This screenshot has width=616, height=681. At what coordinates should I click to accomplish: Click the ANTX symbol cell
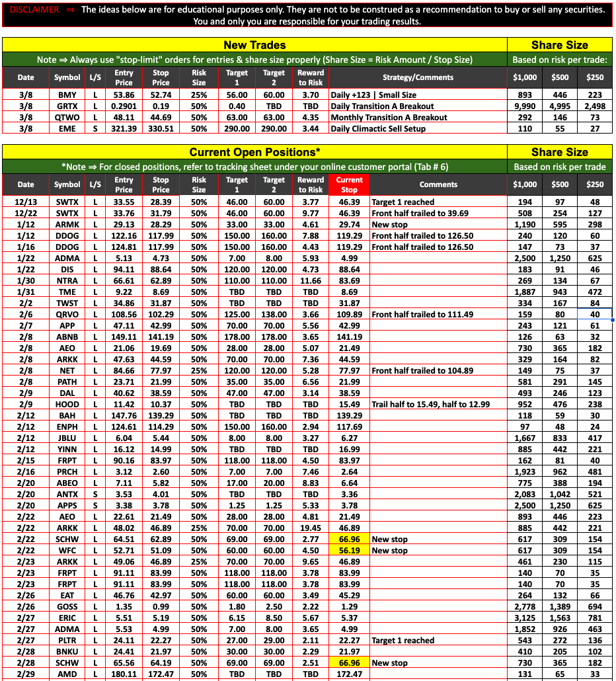pyautogui.click(x=67, y=495)
